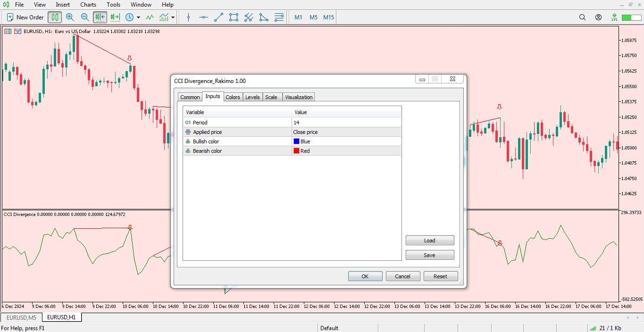Click the market depth icon beside EURUSD title

click(8, 32)
